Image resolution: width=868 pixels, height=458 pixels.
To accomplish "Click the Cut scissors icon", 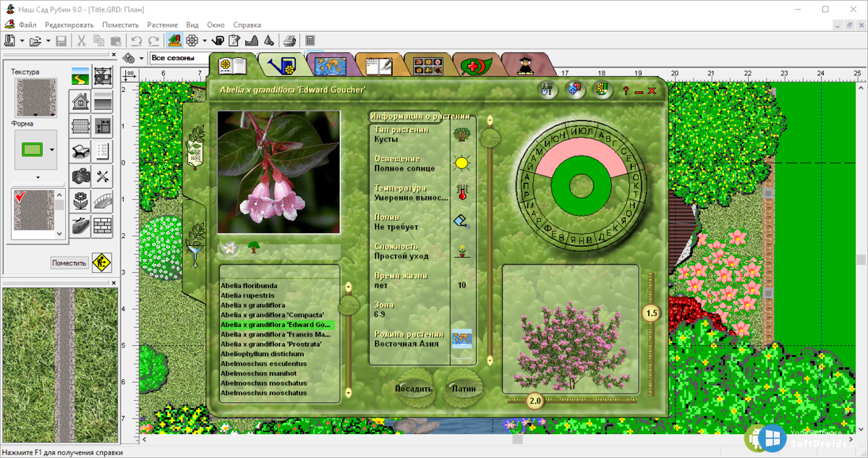I will coord(81,41).
